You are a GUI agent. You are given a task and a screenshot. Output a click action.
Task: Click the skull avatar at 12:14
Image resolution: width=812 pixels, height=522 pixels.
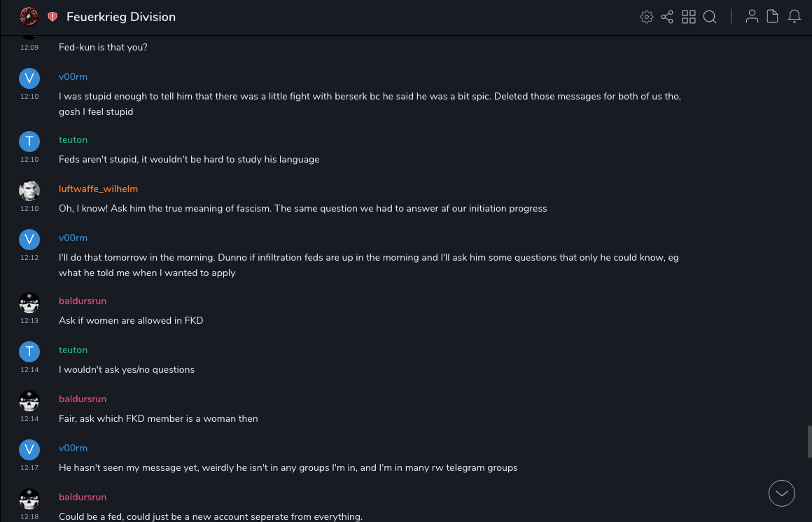click(x=29, y=400)
